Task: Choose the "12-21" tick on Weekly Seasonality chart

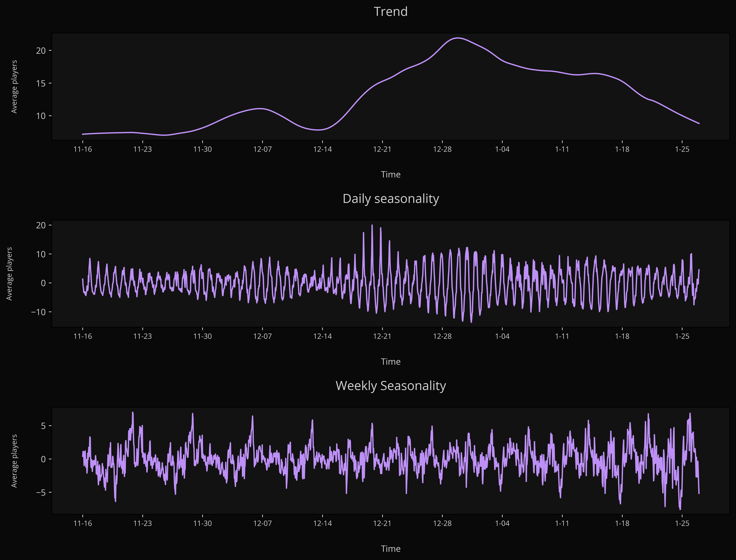Action: click(x=382, y=523)
